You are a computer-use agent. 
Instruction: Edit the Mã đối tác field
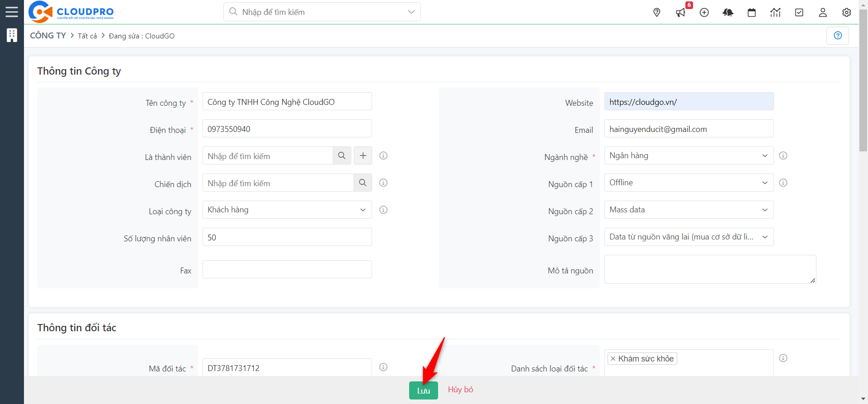287,367
